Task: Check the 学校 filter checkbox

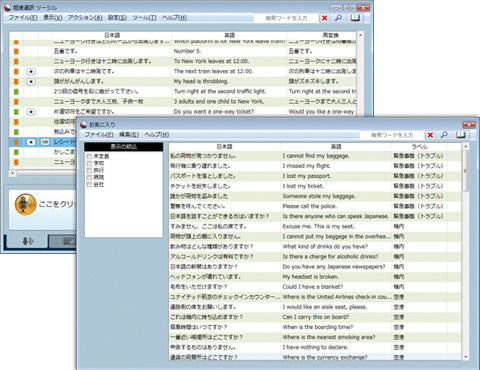Action: click(89, 163)
